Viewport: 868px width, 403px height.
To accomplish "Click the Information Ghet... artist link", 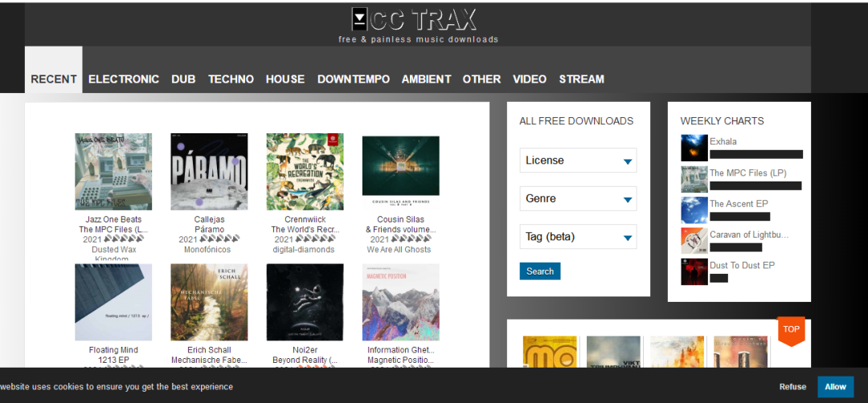I will click(x=401, y=350).
